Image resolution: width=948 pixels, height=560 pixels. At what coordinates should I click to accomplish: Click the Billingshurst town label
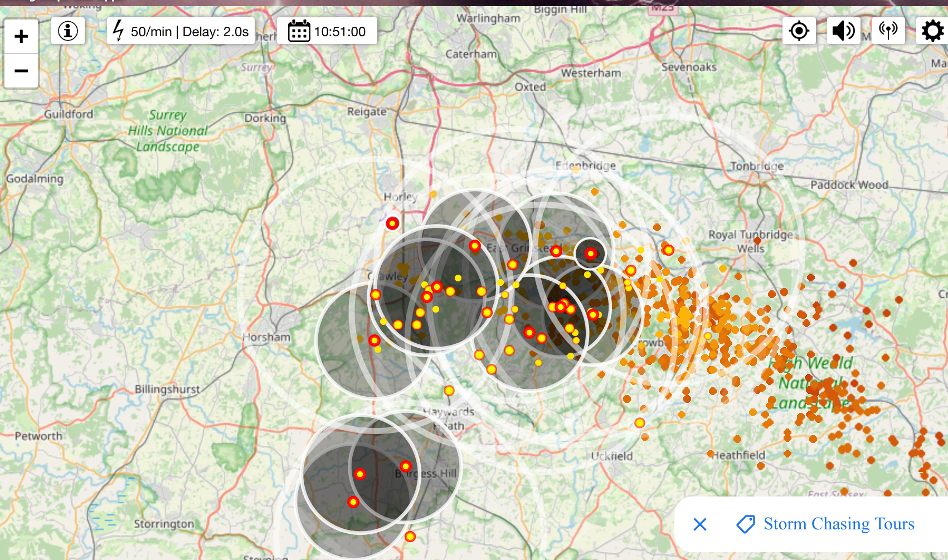click(167, 389)
